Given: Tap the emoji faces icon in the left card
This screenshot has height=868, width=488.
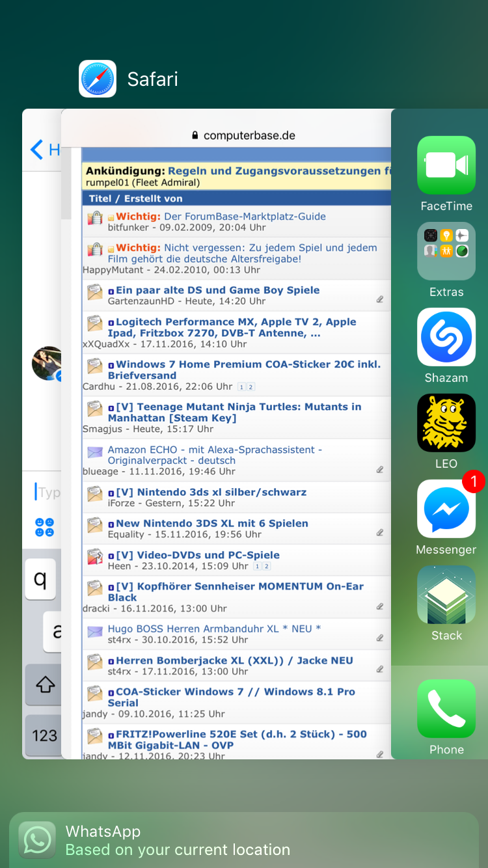Looking at the screenshot, I should (x=44, y=527).
